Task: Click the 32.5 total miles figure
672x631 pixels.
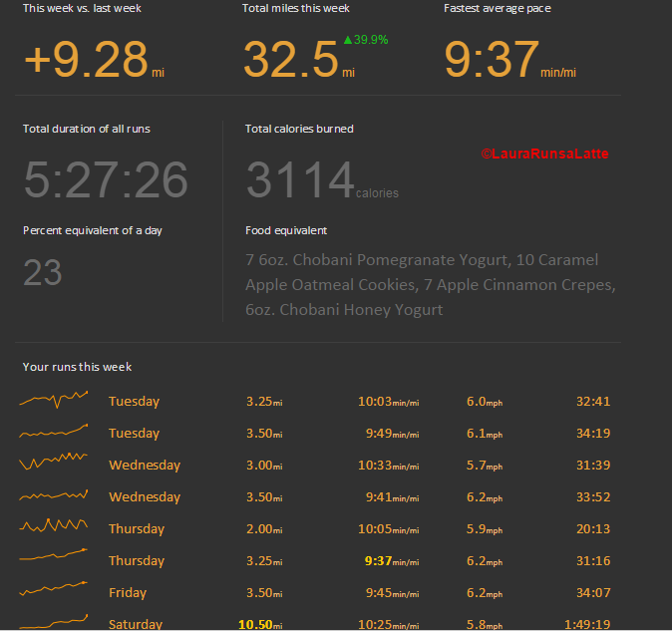Action: (x=291, y=60)
